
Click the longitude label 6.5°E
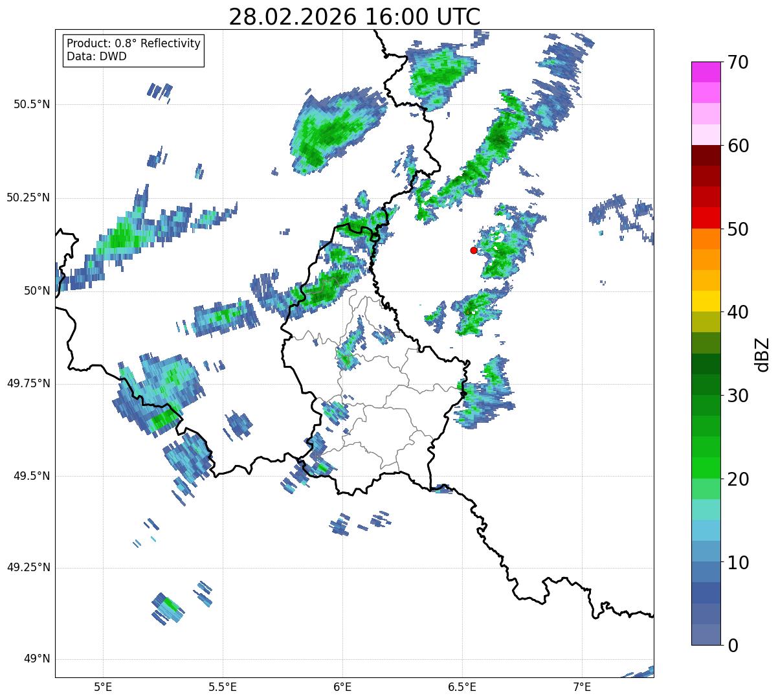click(x=463, y=687)
